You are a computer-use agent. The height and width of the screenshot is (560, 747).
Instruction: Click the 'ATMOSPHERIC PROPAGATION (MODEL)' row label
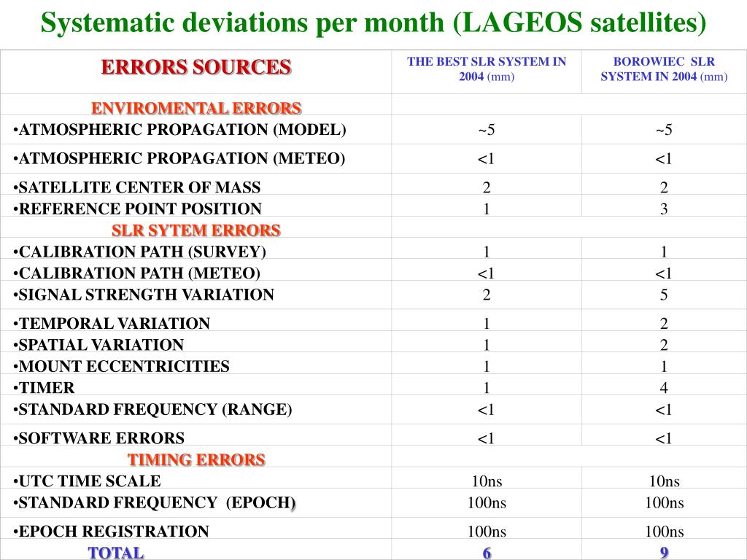pos(179,130)
